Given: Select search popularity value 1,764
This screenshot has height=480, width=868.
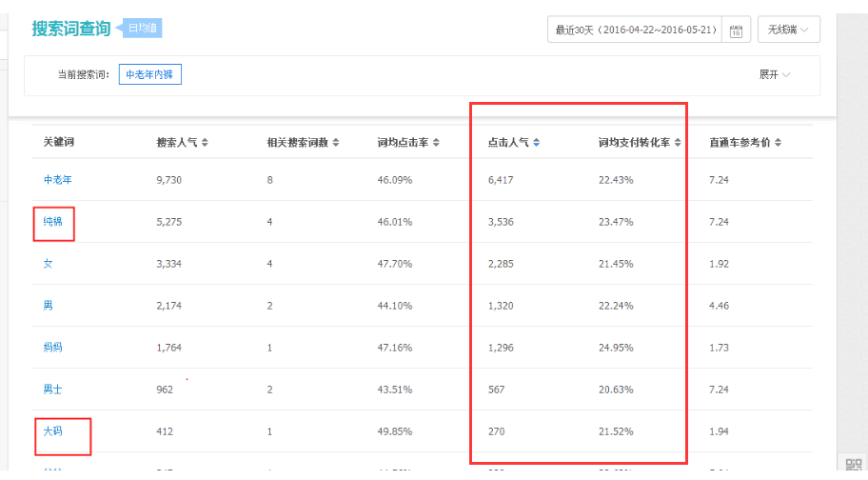Looking at the screenshot, I should coord(168,348).
